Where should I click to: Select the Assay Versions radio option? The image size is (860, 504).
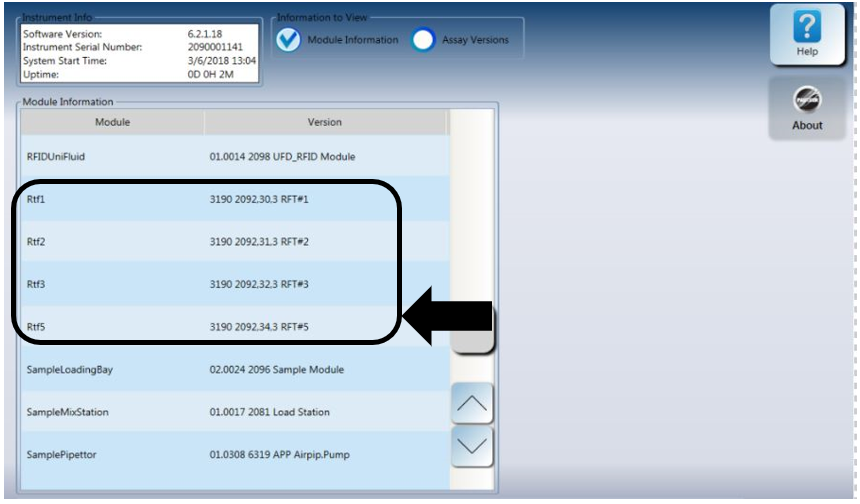424,40
